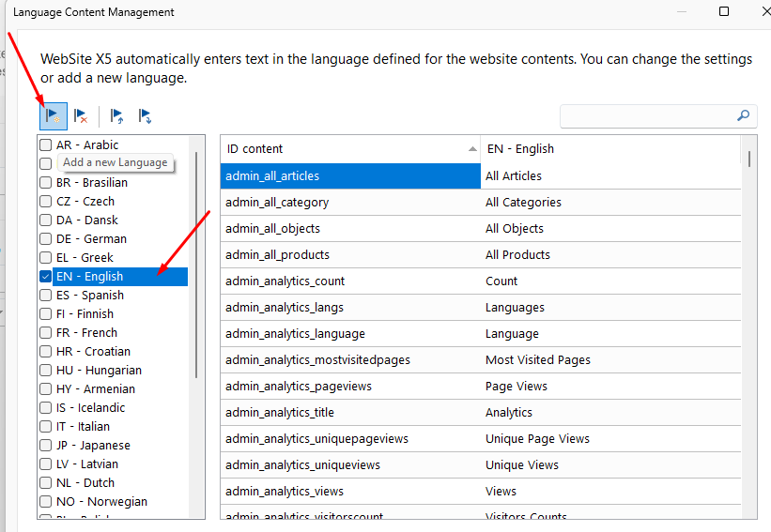Select the EN - English list item
The height and width of the screenshot is (532, 771).
tap(120, 277)
